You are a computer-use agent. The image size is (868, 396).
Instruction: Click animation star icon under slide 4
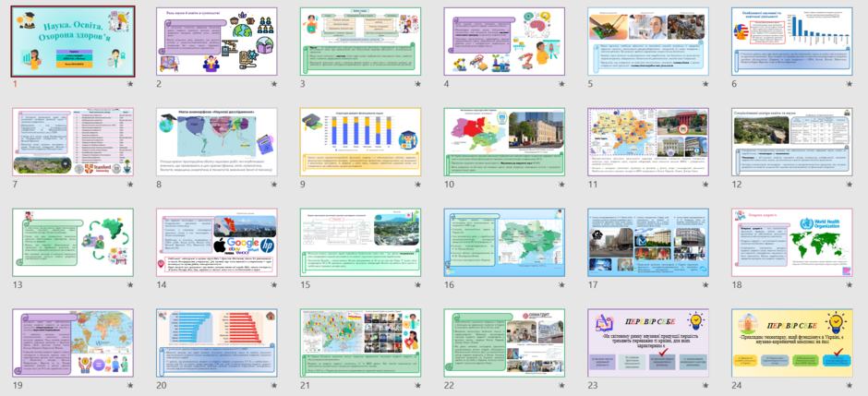[x=561, y=84]
